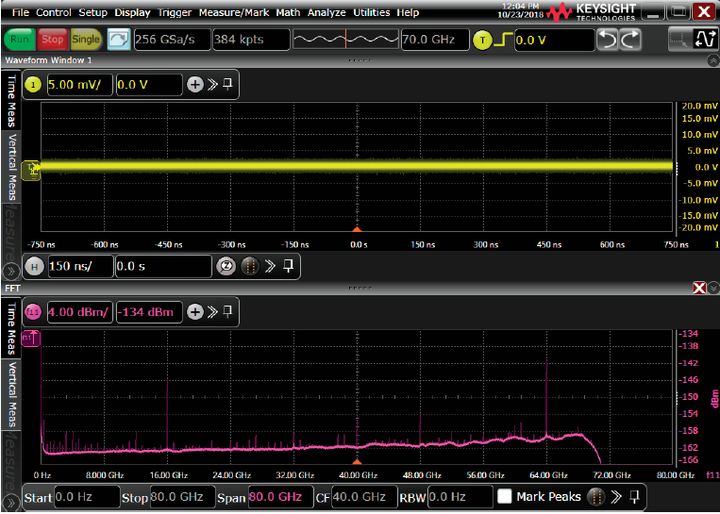Click the horizontal grid knob icon
The height and width of the screenshot is (514, 720).
click(x=249, y=266)
